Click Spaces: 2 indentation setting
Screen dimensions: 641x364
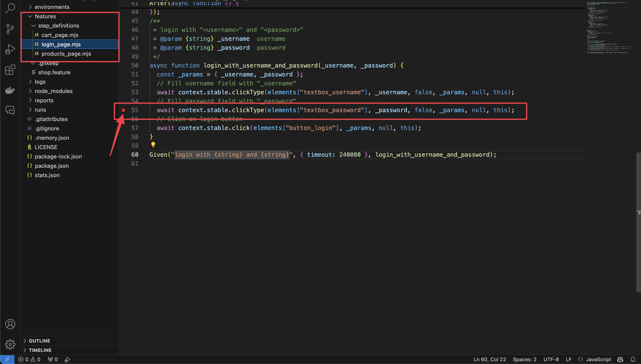(524, 360)
